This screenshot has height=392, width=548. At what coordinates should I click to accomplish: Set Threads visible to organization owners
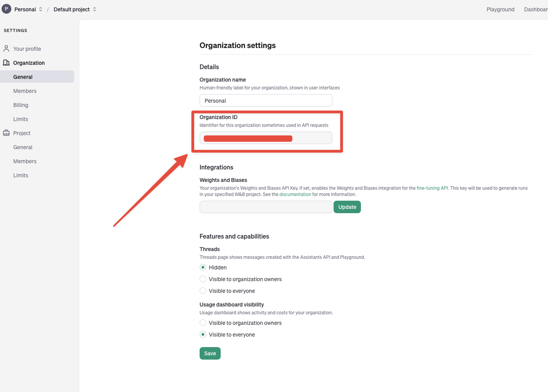point(203,279)
